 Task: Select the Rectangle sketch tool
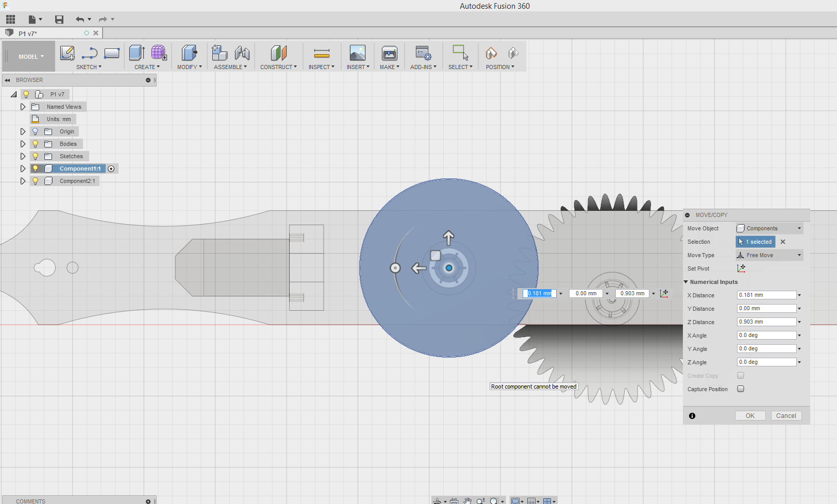pos(112,53)
